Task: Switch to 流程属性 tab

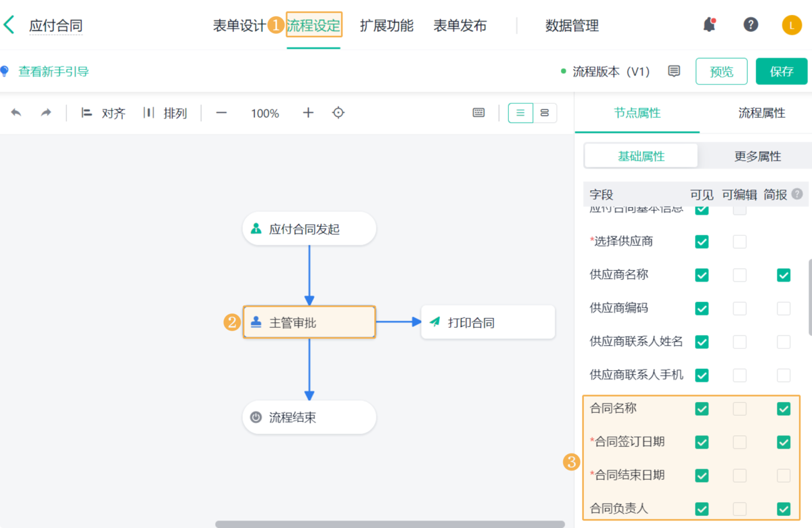Action: (762, 113)
